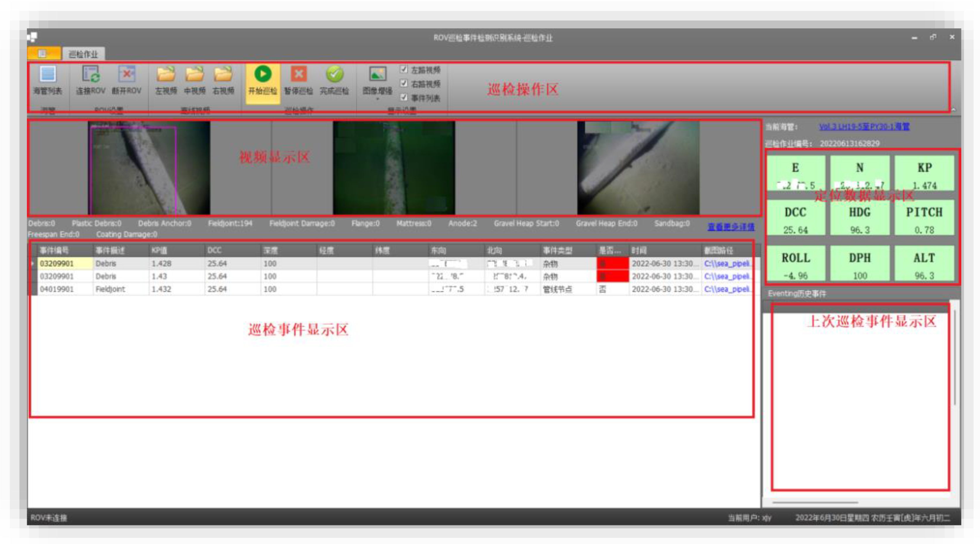
Task: Toggle the 右路视频 checkbox
Action: click(404, 83)
